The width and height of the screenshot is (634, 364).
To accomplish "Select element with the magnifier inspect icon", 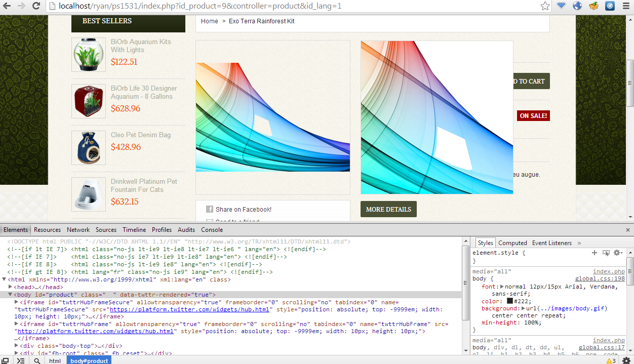I will click(37, 360).
